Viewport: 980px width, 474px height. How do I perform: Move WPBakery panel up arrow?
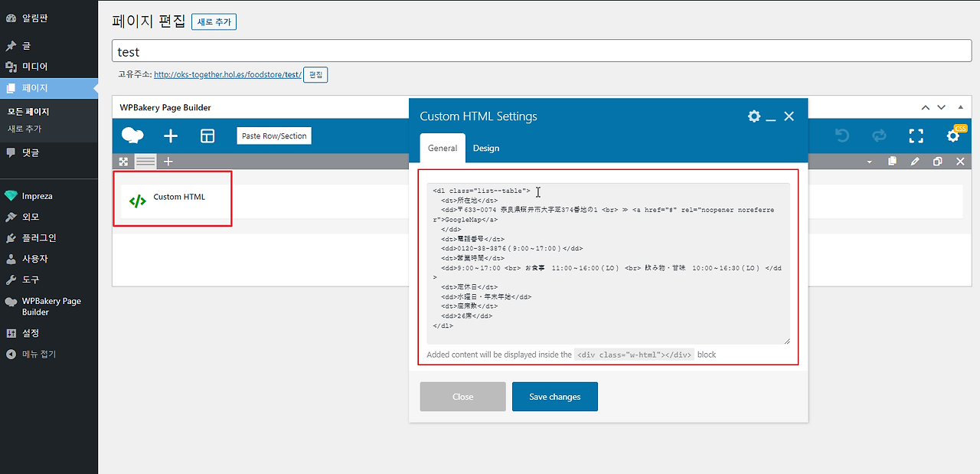(x=925, y=107)
